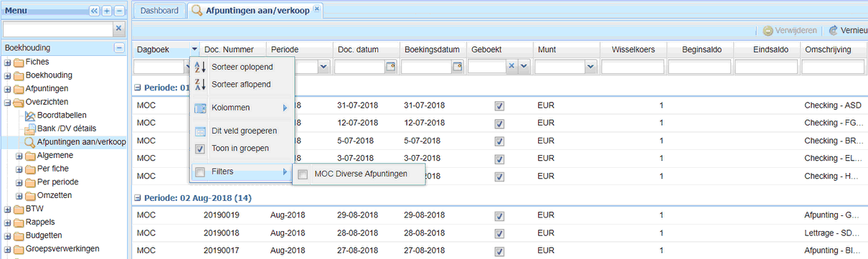Focus the Menu search input field
This screenshot has width=868, height=259.
(58, 29)
